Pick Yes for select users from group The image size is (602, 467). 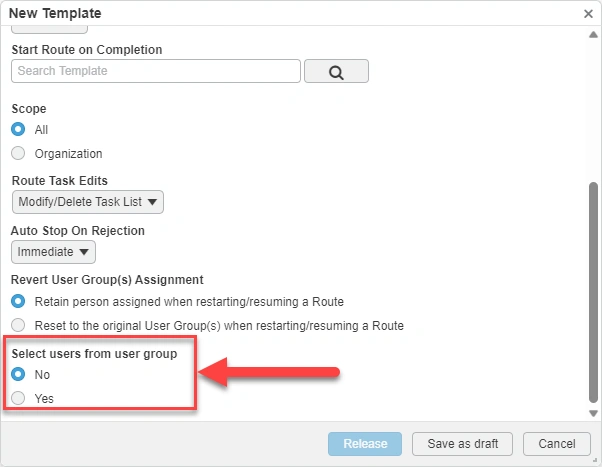[18, 399]
